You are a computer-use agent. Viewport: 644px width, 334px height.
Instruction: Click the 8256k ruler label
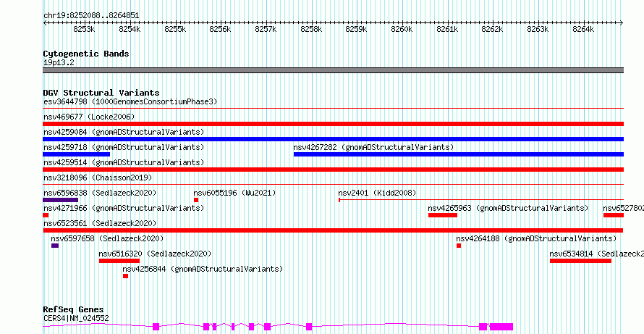(221, 29)
